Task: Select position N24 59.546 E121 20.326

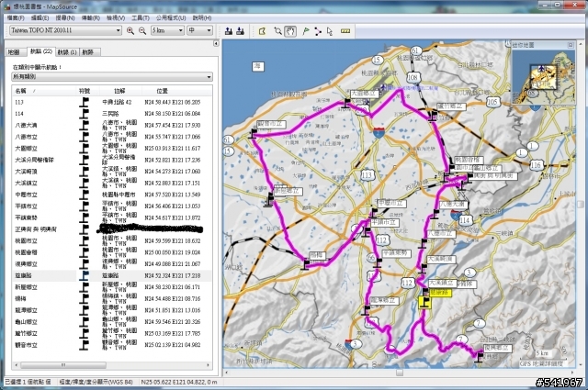Action: coord(173,321)
